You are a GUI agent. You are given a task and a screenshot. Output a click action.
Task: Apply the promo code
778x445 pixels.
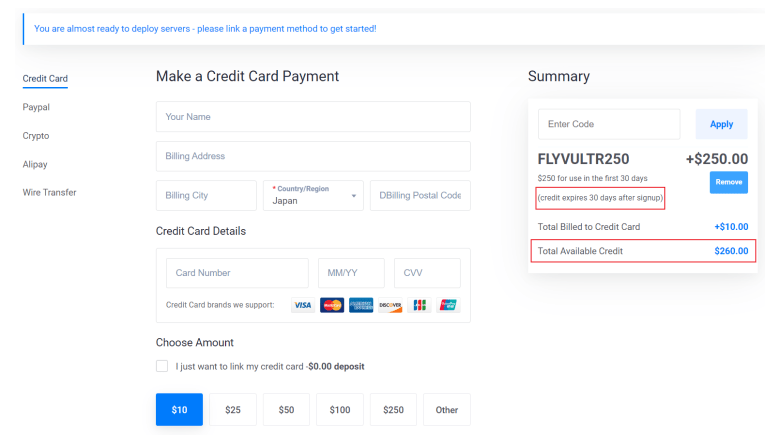[721, 124]
